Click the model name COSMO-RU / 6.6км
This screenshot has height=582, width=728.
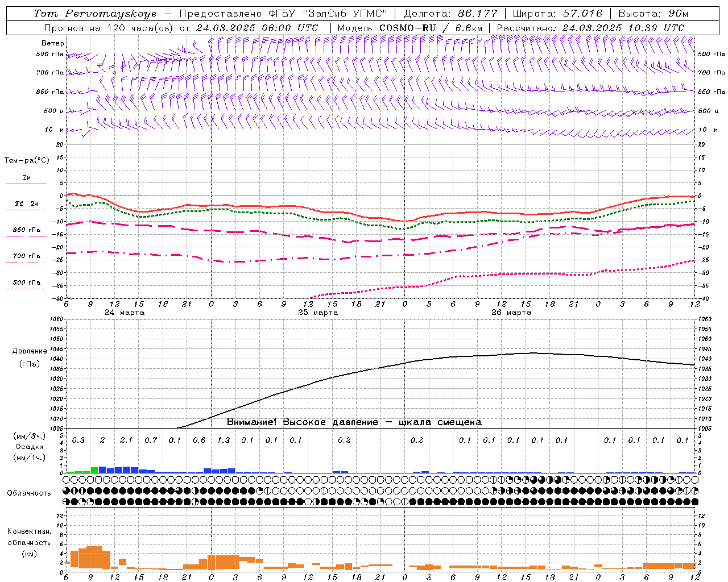click(x=431, y=28)
